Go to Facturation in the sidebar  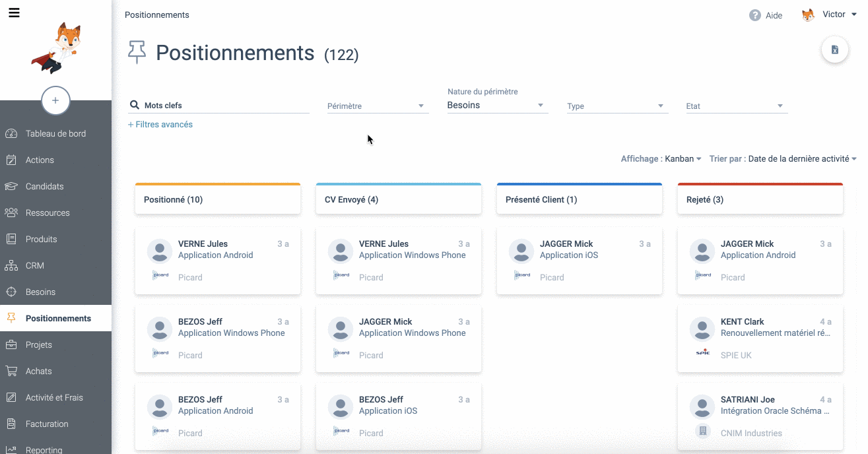46,424
